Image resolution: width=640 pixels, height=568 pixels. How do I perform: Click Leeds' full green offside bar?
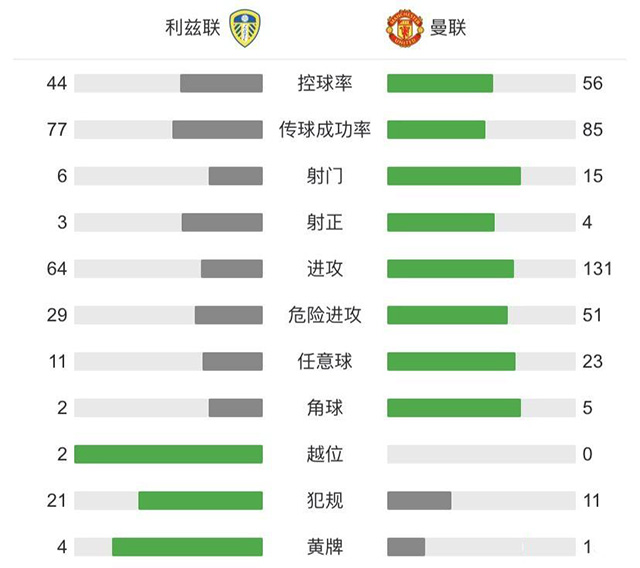168,454
